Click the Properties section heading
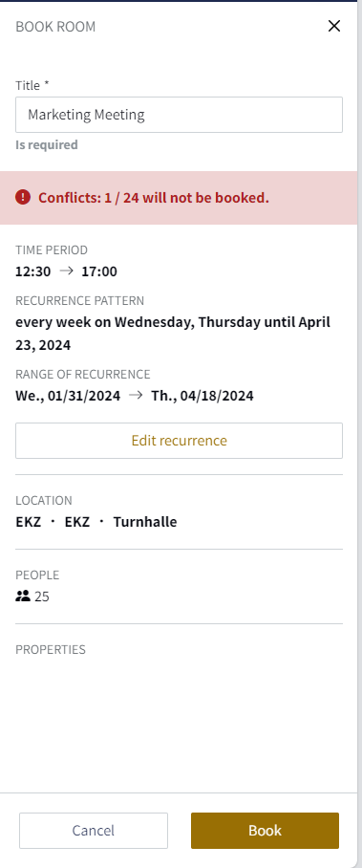 [51, 649]
